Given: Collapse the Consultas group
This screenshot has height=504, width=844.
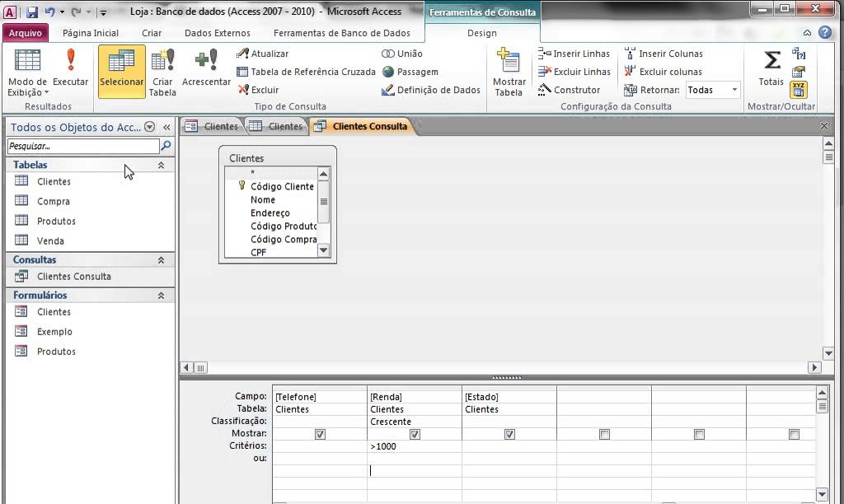Looking at the screenshot, I should (x=161, y=259).
